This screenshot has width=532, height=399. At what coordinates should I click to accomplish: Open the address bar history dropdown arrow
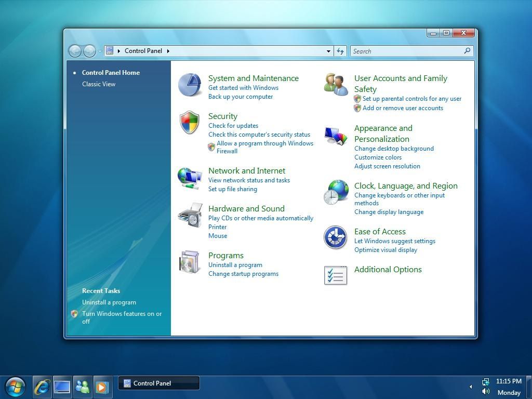coord(328,51)
